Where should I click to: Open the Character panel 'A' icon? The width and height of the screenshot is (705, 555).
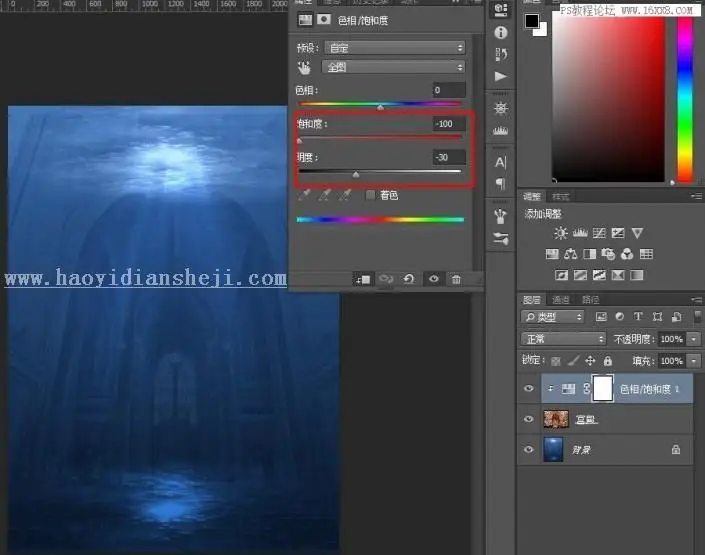(500, 162)
